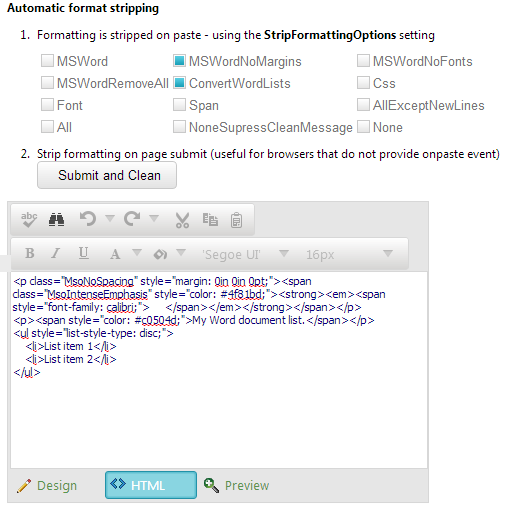The image size is (510, 516).
Task: Expand the redo history dropdown
Action: tap(154, 219)
